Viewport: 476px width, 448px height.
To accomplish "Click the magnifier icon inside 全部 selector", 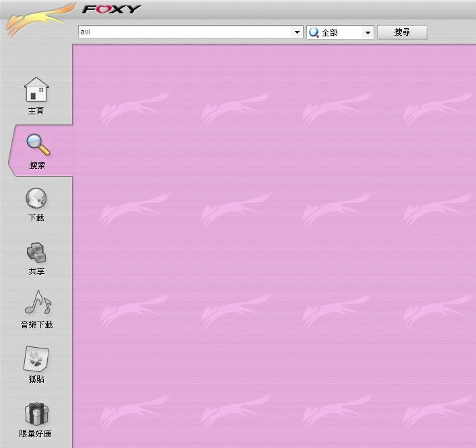I will click(x=314, y=32).
